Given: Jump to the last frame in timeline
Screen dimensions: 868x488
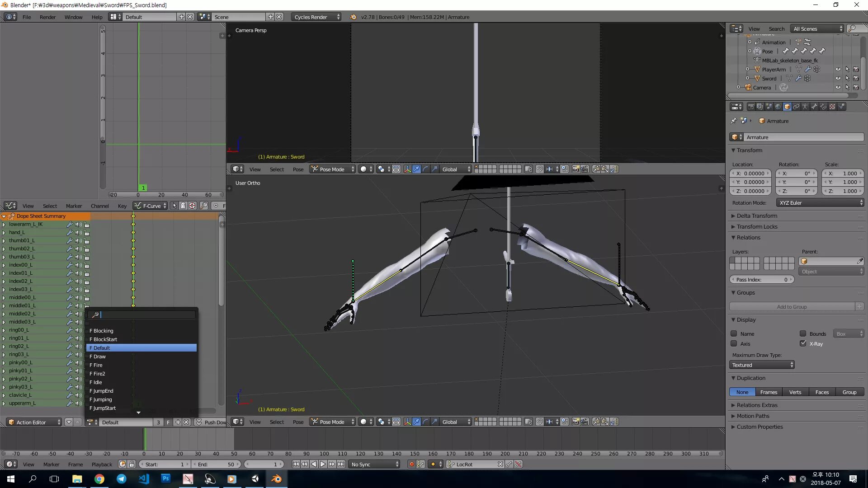Looking at the screenshot, I should click(341, 464).
